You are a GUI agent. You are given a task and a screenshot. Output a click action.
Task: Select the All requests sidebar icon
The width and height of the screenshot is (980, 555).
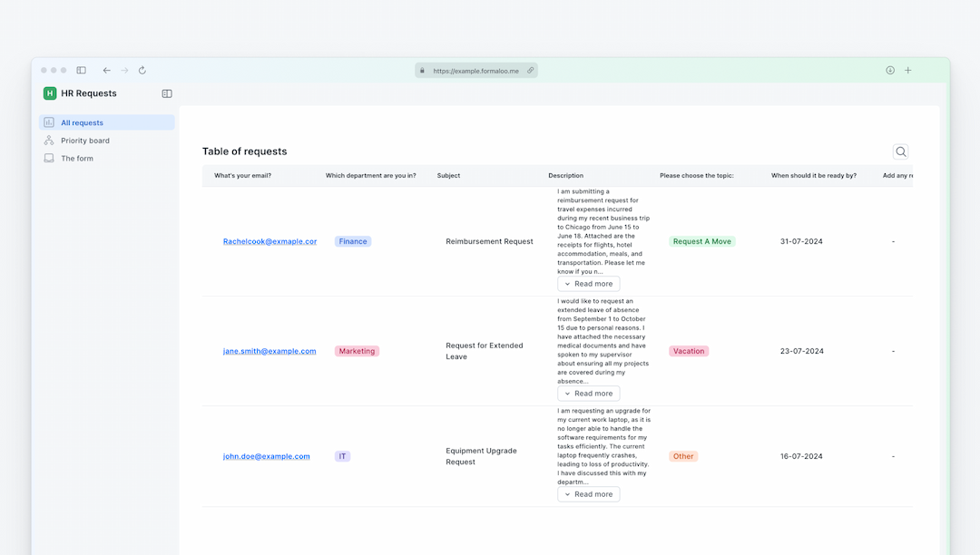[48, 122]
